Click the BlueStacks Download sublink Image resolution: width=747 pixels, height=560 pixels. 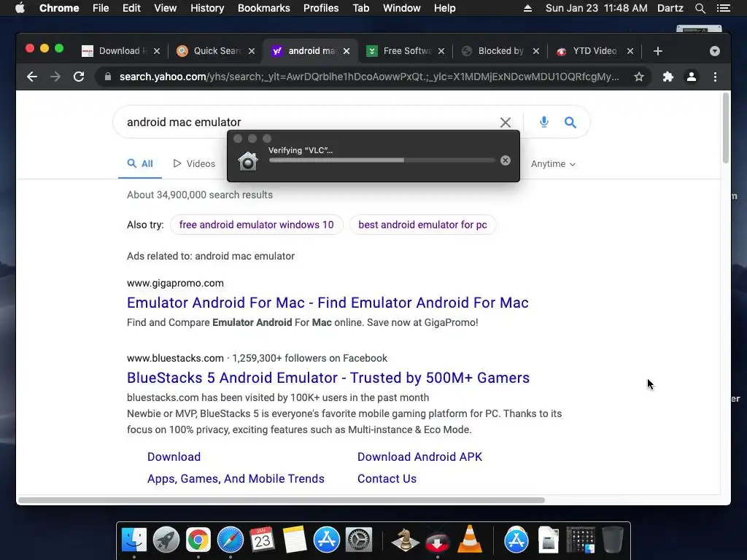coord(174,456)
